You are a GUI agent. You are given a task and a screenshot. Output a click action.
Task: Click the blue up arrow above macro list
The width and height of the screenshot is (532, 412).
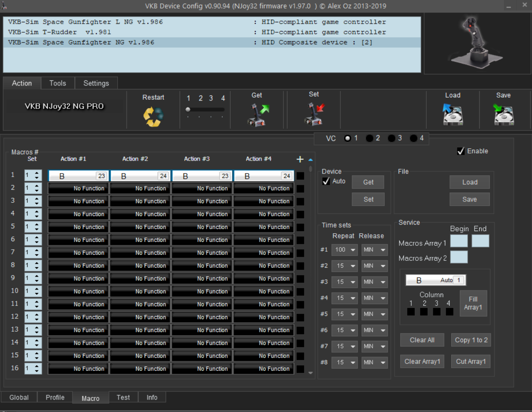pyautogui.click(x=310, y=160)
